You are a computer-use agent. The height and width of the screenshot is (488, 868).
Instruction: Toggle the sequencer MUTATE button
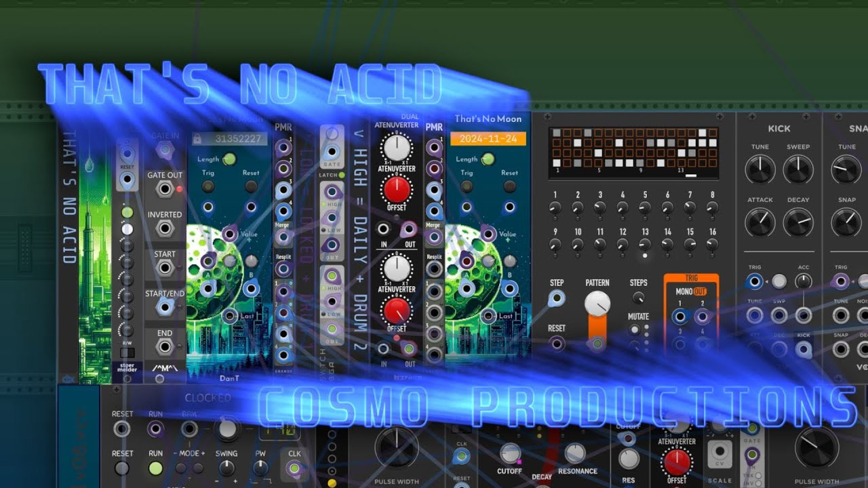tap(635, 330)
